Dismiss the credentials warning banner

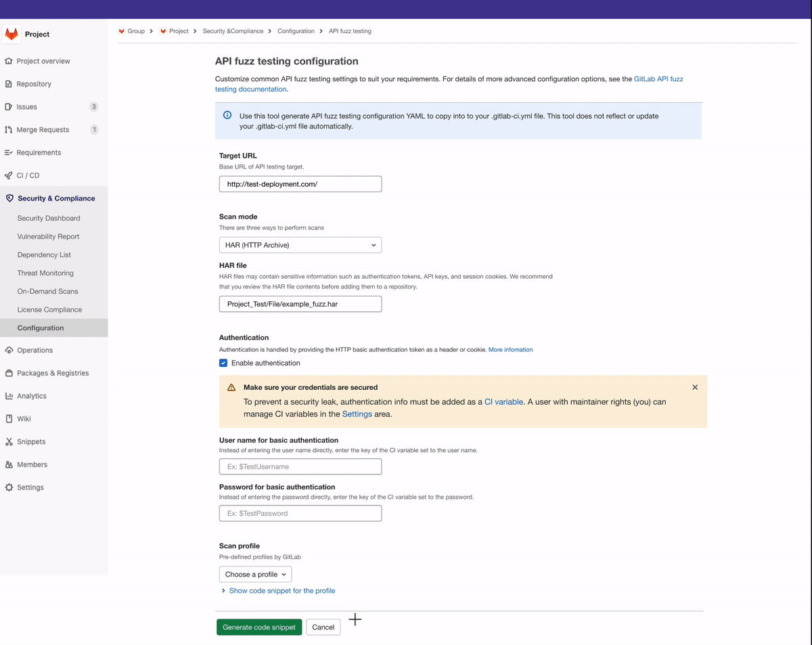click(695, 388)
